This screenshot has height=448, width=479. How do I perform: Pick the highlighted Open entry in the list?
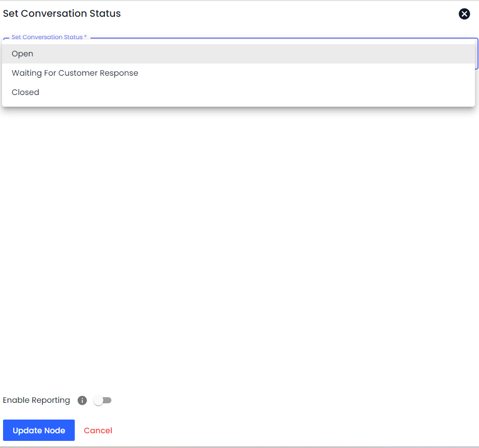[22, 54]
